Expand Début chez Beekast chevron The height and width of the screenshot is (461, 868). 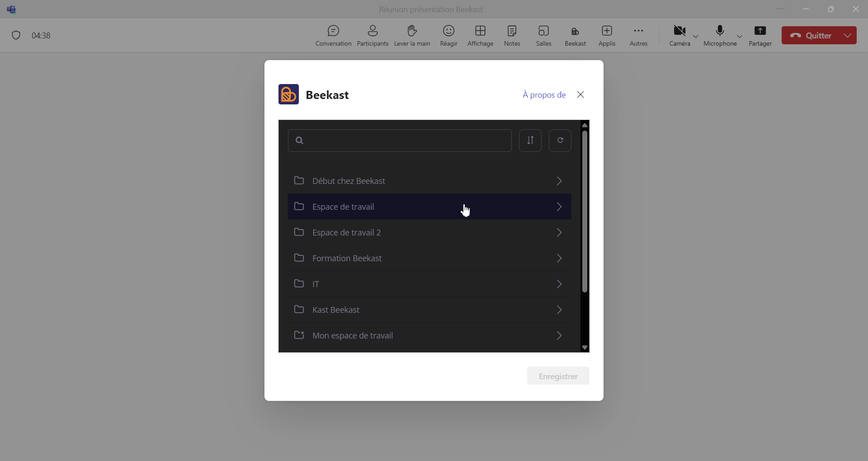(x=560, y=181)
